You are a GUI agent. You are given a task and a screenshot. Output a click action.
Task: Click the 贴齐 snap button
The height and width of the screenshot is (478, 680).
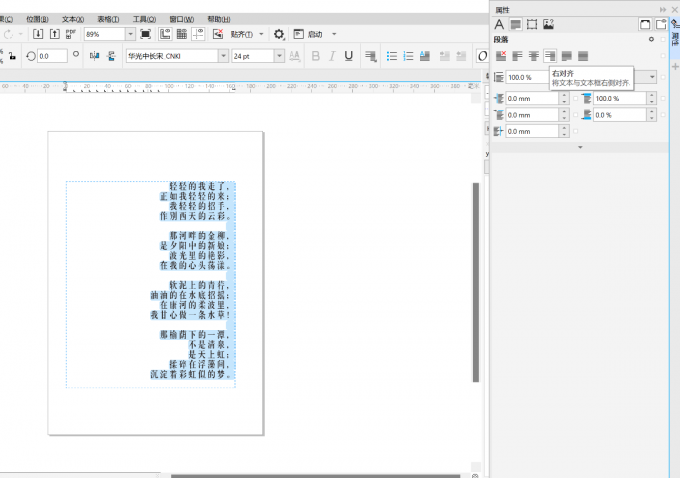(x=243, y=34)
